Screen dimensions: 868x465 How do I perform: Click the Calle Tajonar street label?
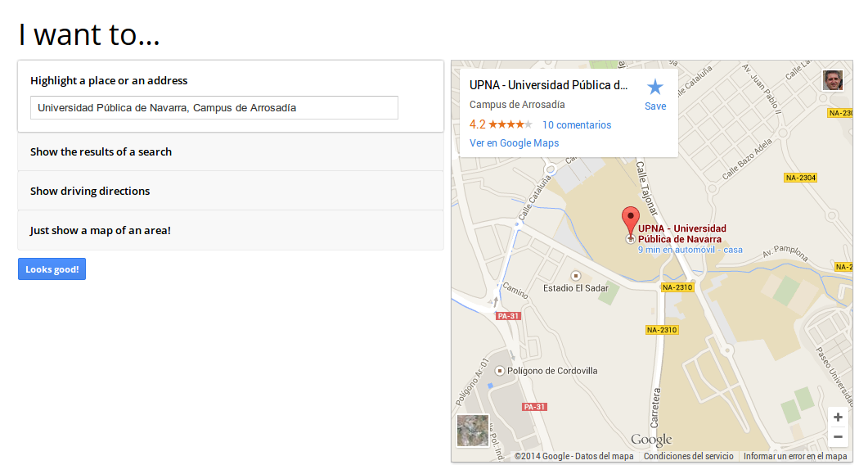pyautogui.click(x=646, y=188)
